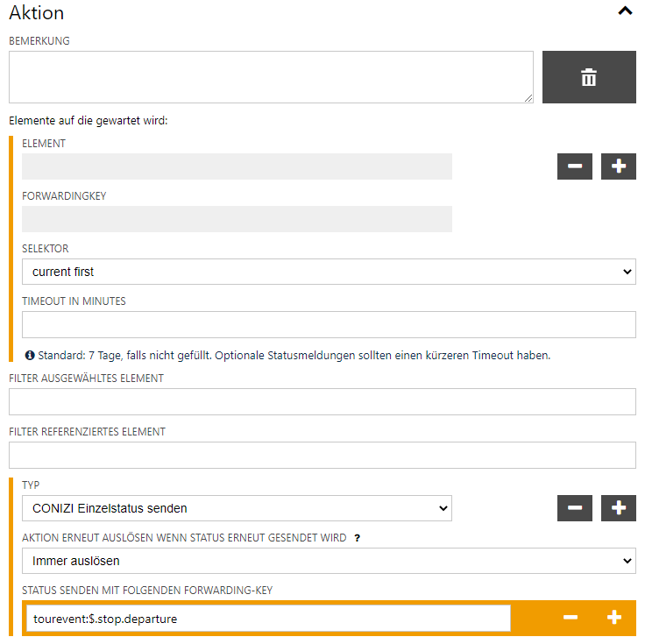Click Filter referenziertes Element input
Image resolution: width=645 pixels, height=644 pixels.
click(322, 455)
